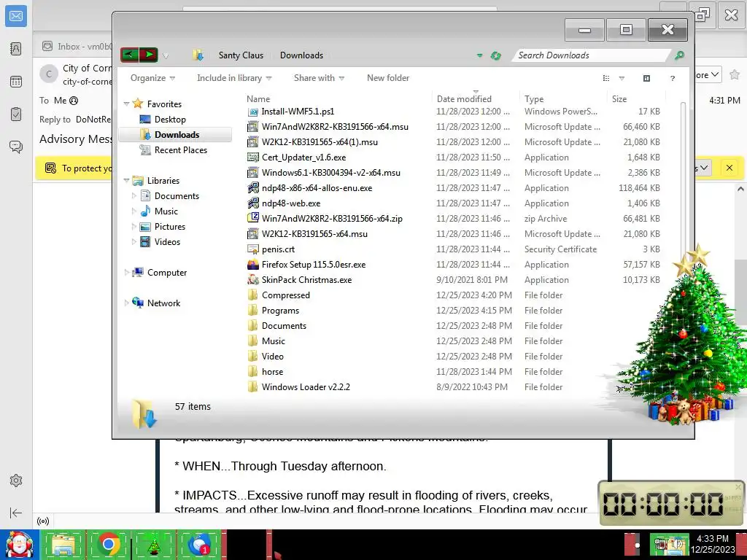Click the Explorer Help question mark icon

click(672, 79)
